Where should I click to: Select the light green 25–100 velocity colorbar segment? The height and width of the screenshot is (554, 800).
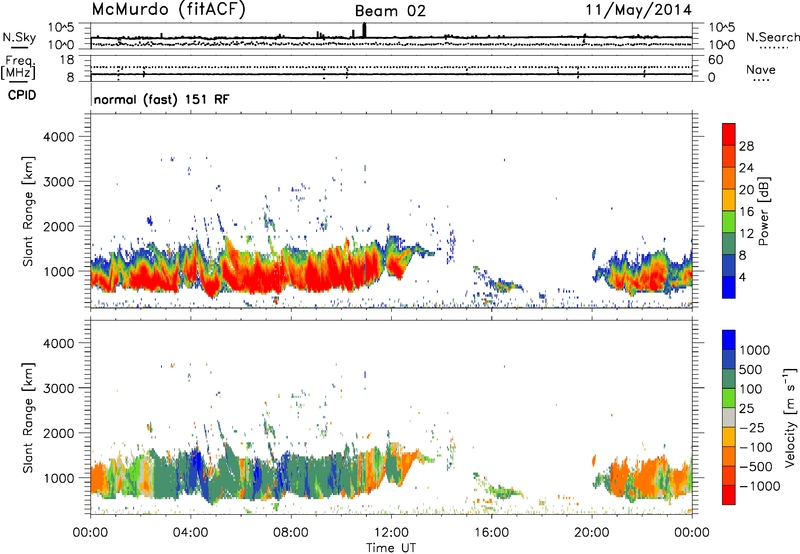click(x=729, y=398)
